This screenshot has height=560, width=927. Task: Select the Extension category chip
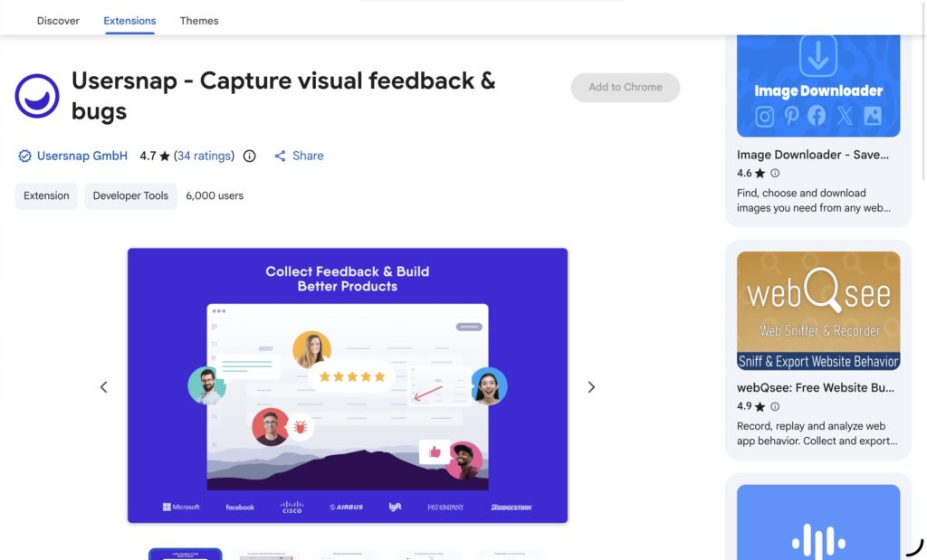(x=46, y=195)
